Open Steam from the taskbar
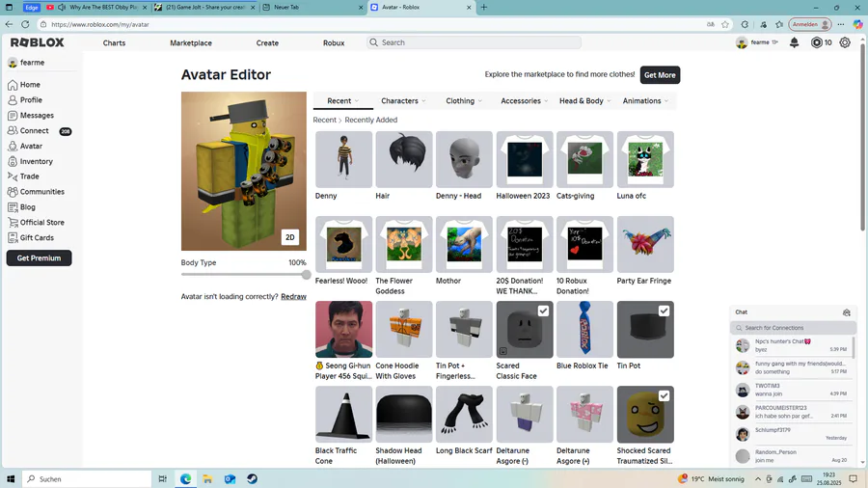This screenshot has height=488, width=868. pos(252,478)
